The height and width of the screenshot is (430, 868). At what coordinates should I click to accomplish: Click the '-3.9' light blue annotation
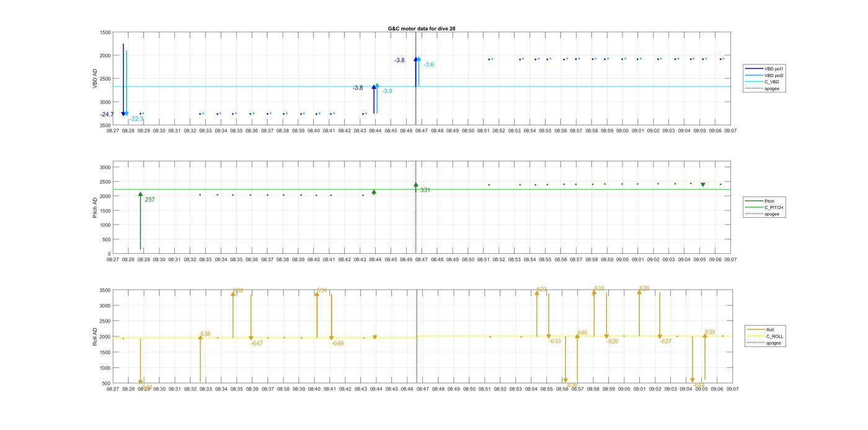[x=387, y=91]
